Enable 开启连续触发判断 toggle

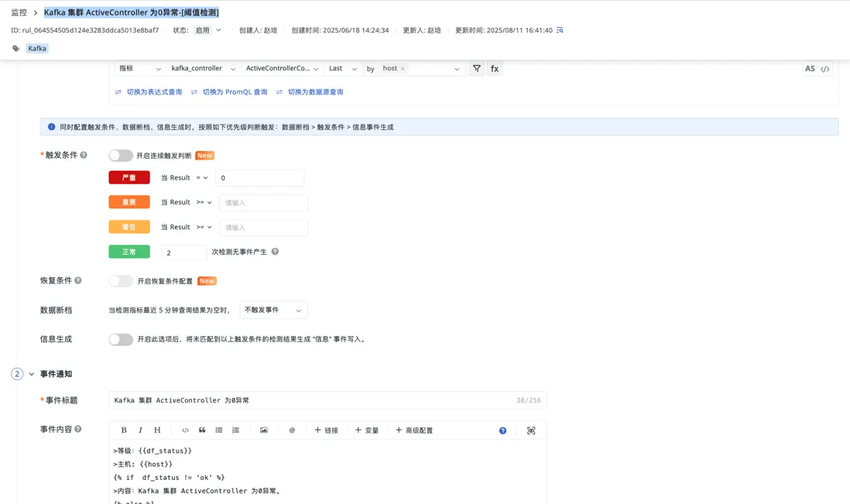pyautogui.click(x=121, y=154)
